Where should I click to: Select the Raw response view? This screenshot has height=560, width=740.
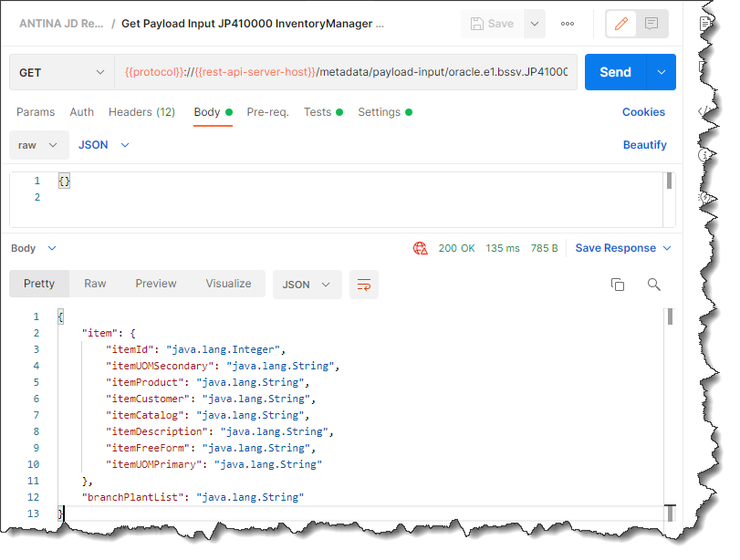pos(95,284)
